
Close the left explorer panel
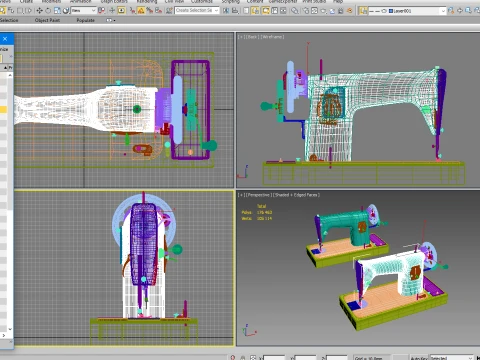pos(5,39)
